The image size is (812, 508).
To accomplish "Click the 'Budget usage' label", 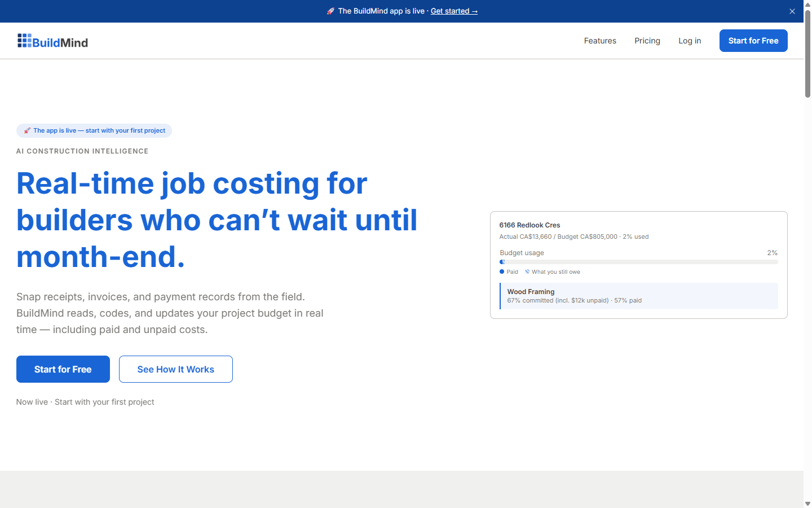I will pyautogui.click(x=522, y=253).
